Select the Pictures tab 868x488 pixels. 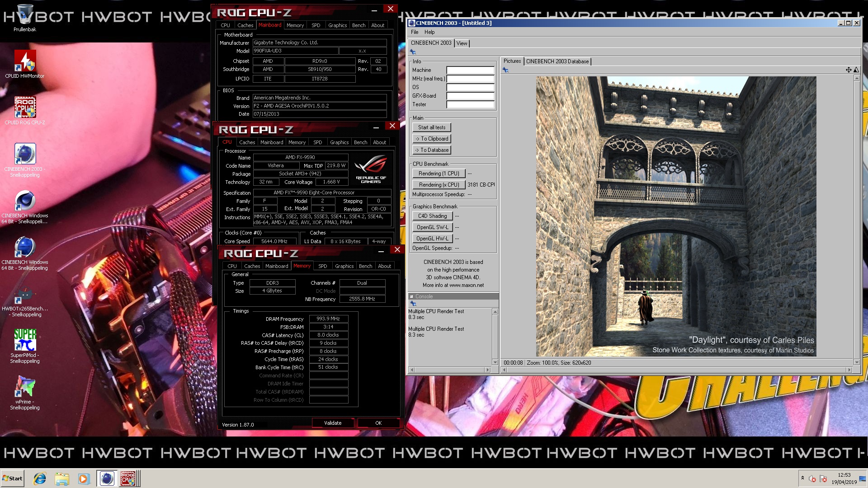click(512, 61)
